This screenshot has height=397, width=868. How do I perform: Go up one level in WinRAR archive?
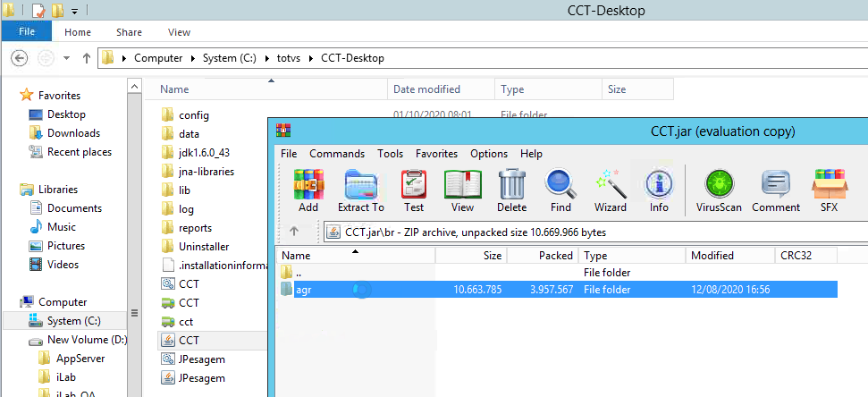[x=294, y=232]
